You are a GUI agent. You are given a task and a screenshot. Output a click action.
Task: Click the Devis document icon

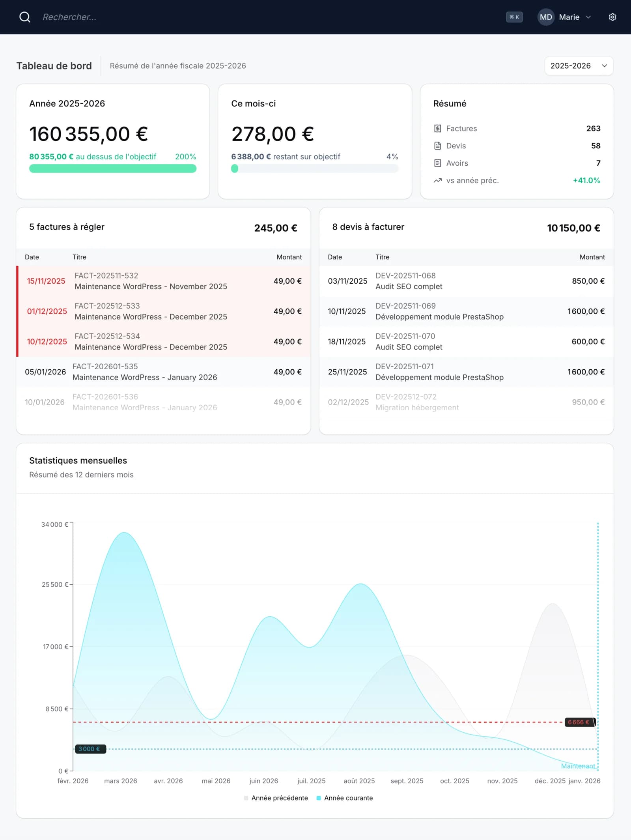point(437,146)
